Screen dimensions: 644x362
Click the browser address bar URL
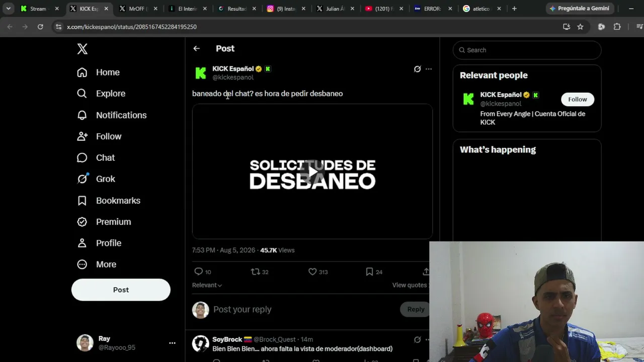pos(132,27)
